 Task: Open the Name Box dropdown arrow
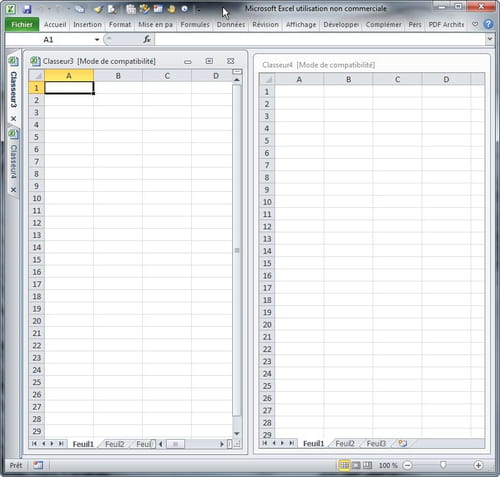tap(97, 40)
